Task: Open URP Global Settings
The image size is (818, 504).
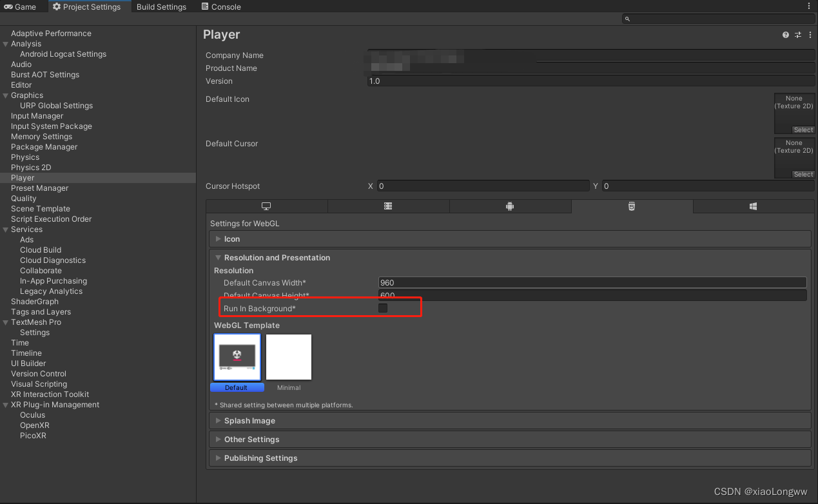Action: click(56, 106)
